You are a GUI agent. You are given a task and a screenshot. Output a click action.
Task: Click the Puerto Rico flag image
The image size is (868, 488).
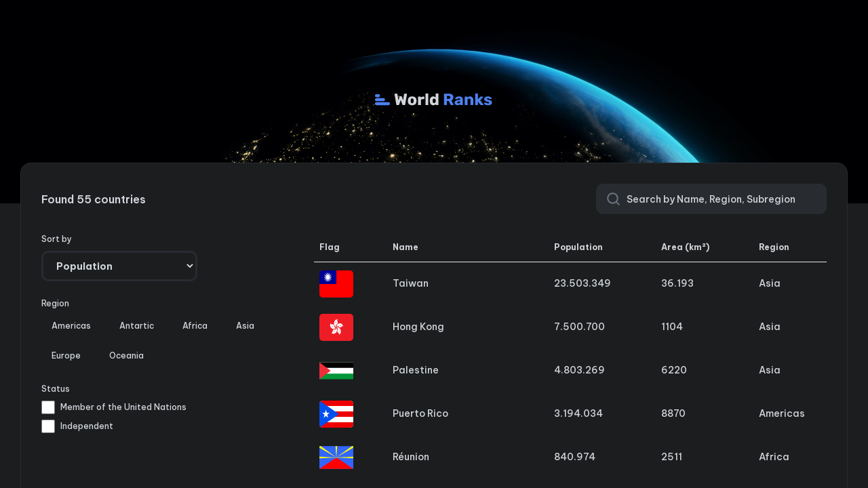pos(336,413)
